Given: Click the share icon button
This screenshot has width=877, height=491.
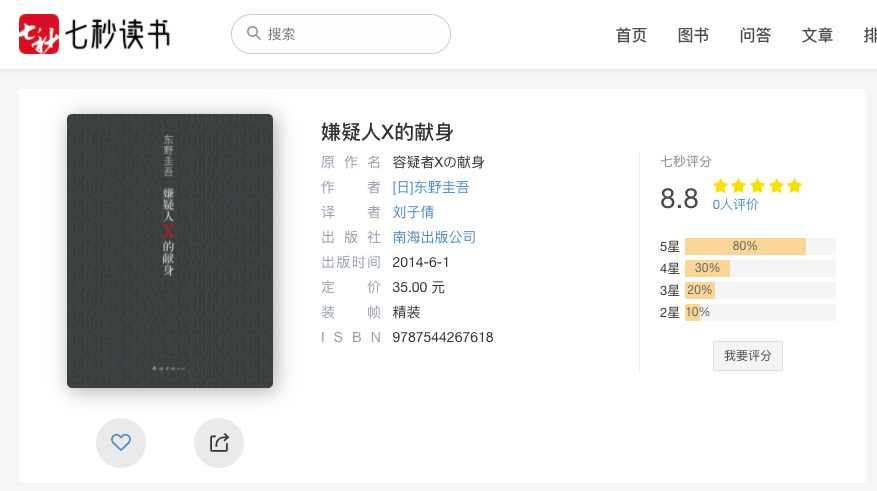Looking at the screenshot, I should (219, 442).
